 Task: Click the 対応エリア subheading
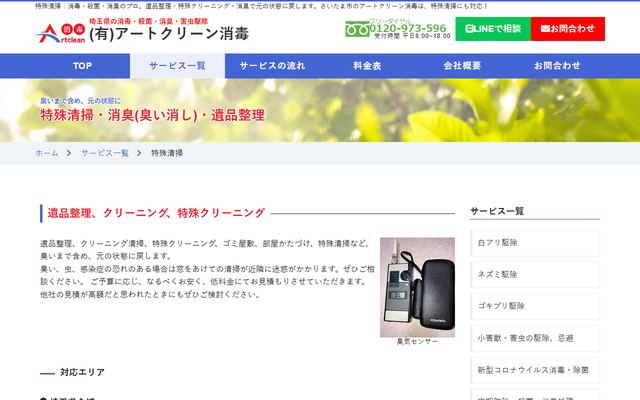point(82,372)
